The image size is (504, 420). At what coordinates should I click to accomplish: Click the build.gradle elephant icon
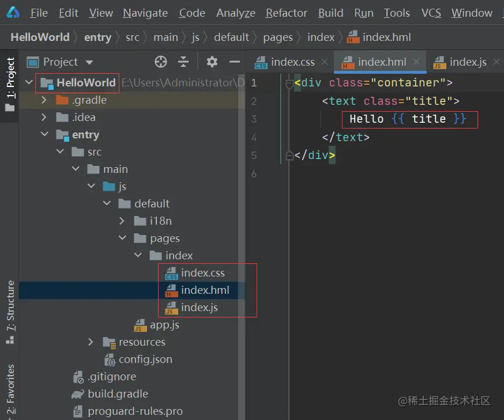[x=78, y=394]
